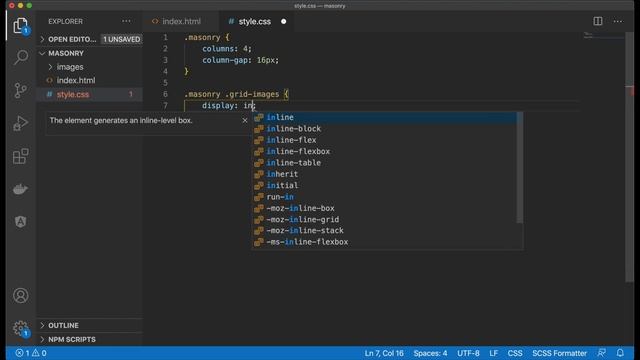Open Explorer panel More Actions ellipsis

pos(126,21)
